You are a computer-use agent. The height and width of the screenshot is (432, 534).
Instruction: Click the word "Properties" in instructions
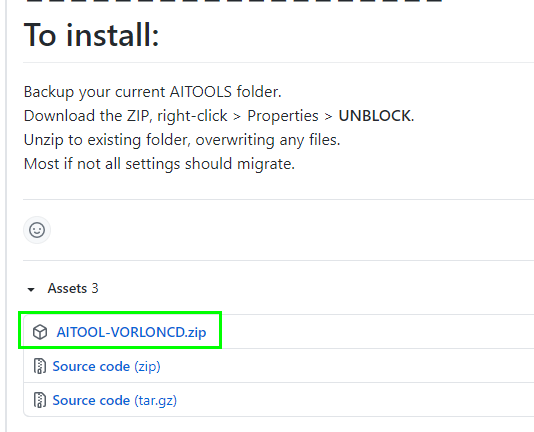[283, 116]
